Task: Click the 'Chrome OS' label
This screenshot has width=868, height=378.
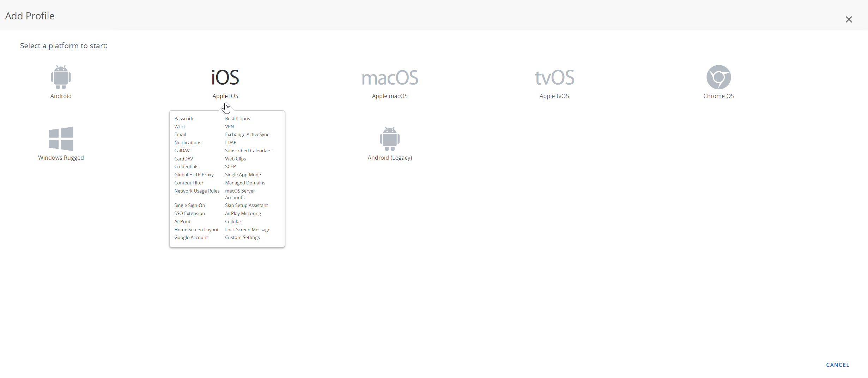Action: click(718, 96)
